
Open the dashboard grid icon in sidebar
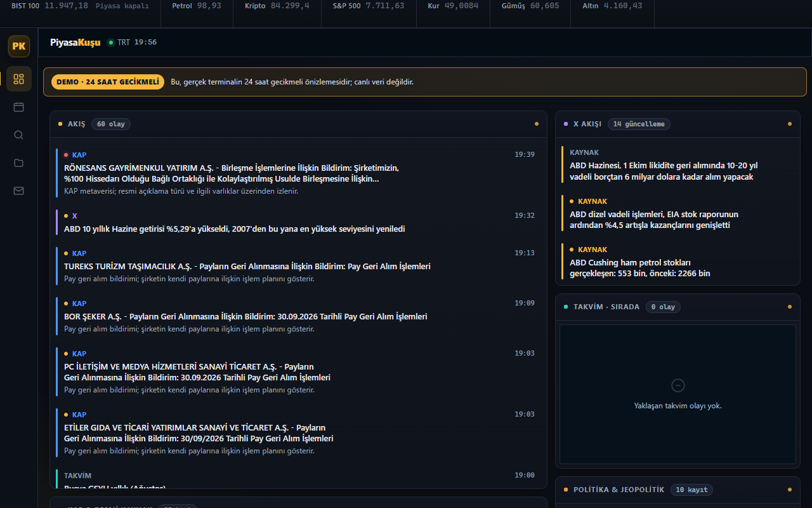pos(19,79)
